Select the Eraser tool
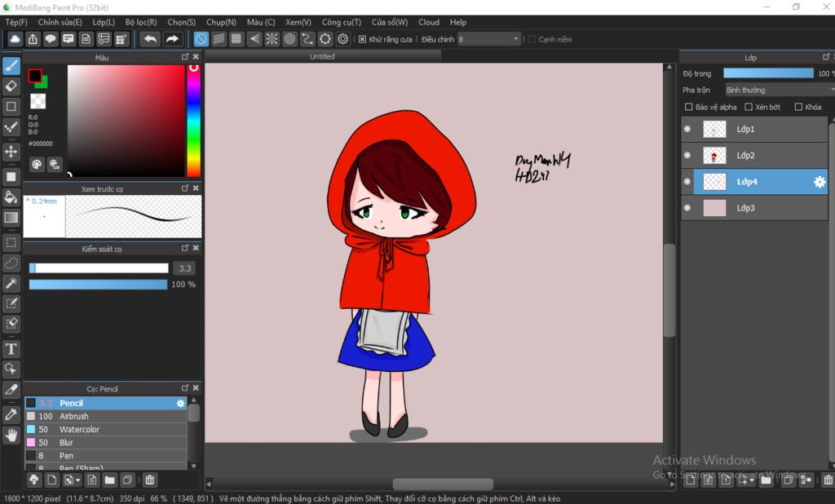The image size is (835, 504). (x=11, y=86)
